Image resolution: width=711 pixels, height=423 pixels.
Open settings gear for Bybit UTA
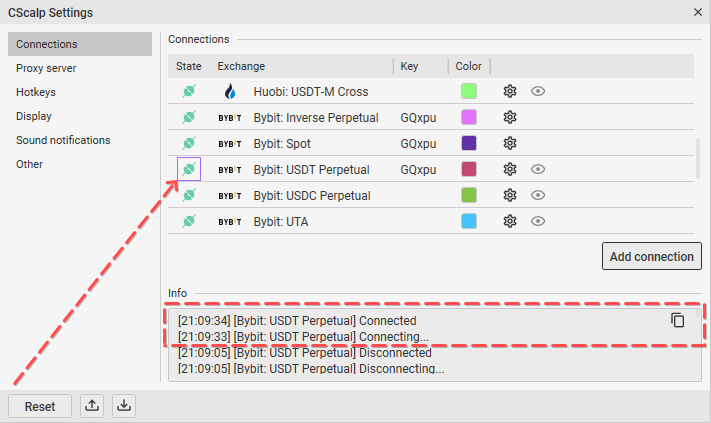510,221
